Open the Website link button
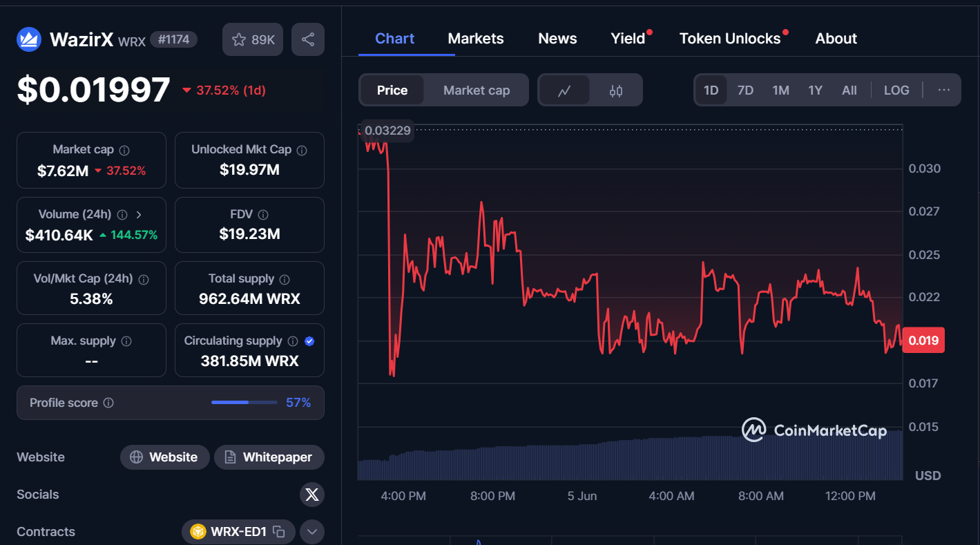This screenshot has height=545, width=980. pos(165,457)
